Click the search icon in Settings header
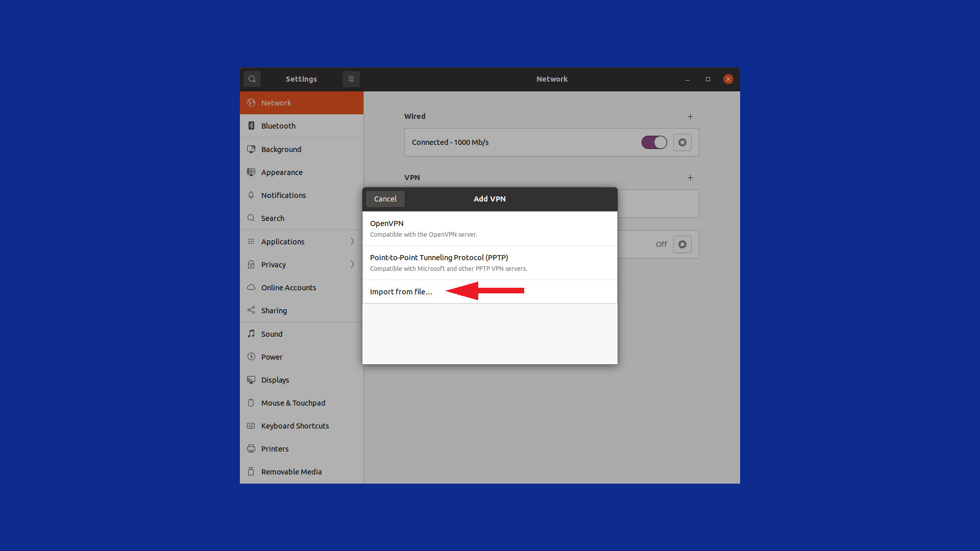 pos(252,79)
